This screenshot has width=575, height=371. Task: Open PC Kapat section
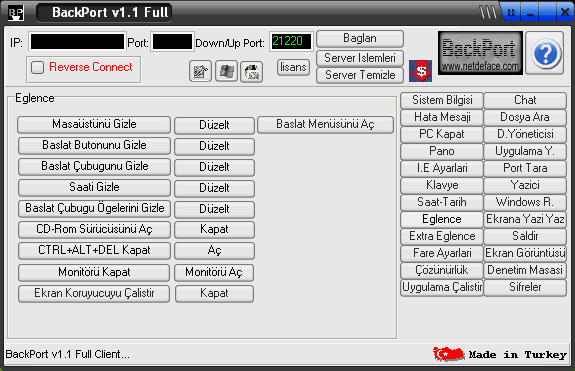pyautogui.click(x=442, y=135)
